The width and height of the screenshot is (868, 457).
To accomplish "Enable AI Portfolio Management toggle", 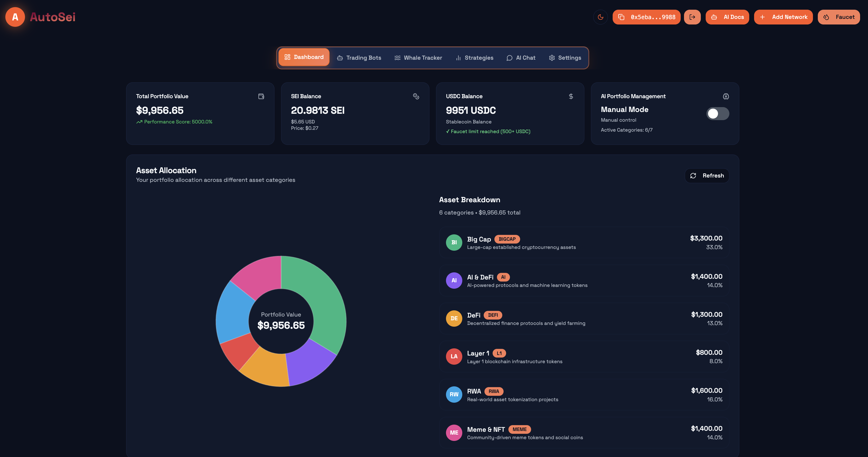I will click(717, 114).
